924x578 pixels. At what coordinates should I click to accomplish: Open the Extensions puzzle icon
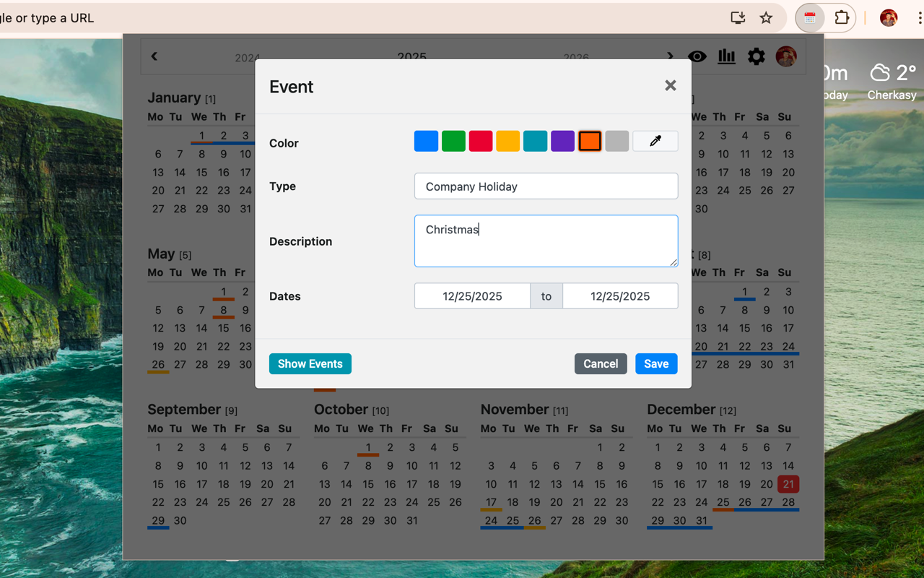pyautogui.click(x=842, y=18)
